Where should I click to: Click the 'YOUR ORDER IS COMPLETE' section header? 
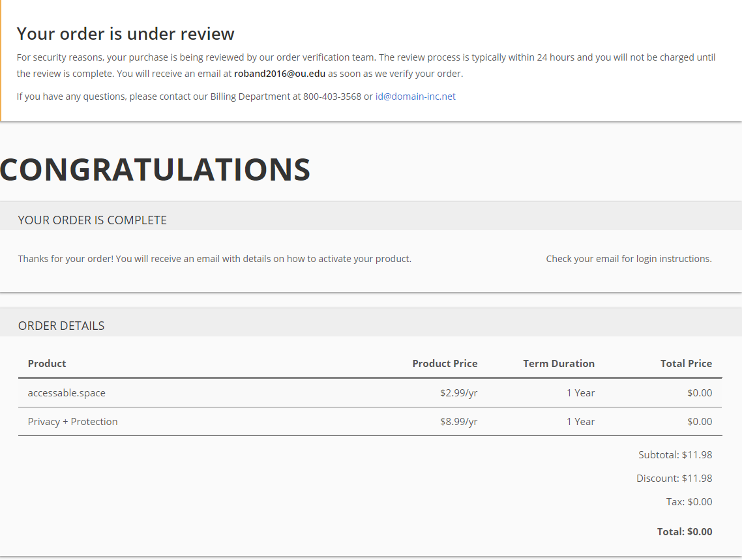coord(93,220)
